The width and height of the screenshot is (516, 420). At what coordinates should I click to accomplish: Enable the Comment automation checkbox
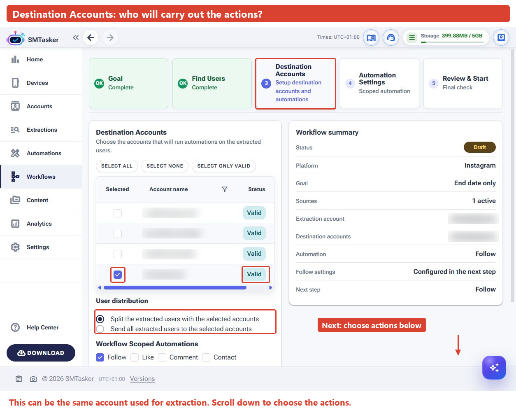pyautogui.click(x=162, y=357)
